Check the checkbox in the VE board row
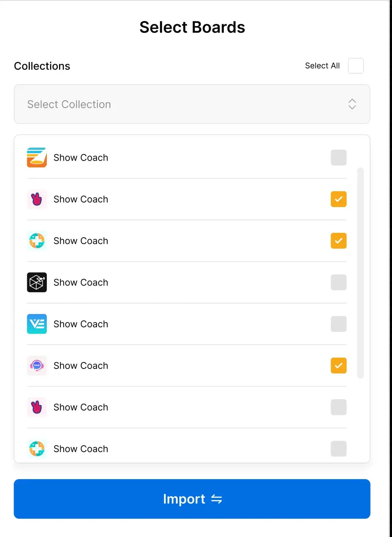392x537 pixels. [339, 324]
